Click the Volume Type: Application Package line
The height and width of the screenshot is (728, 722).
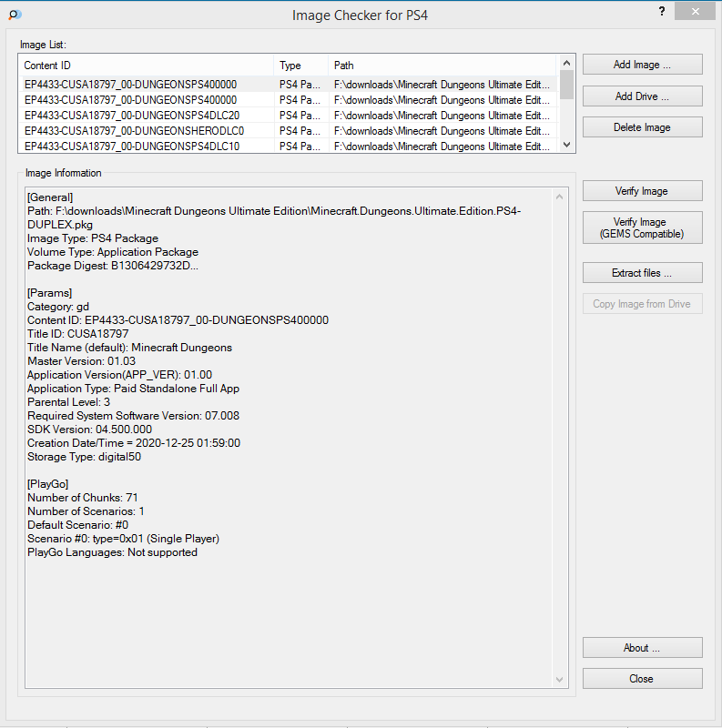point(113,252)
